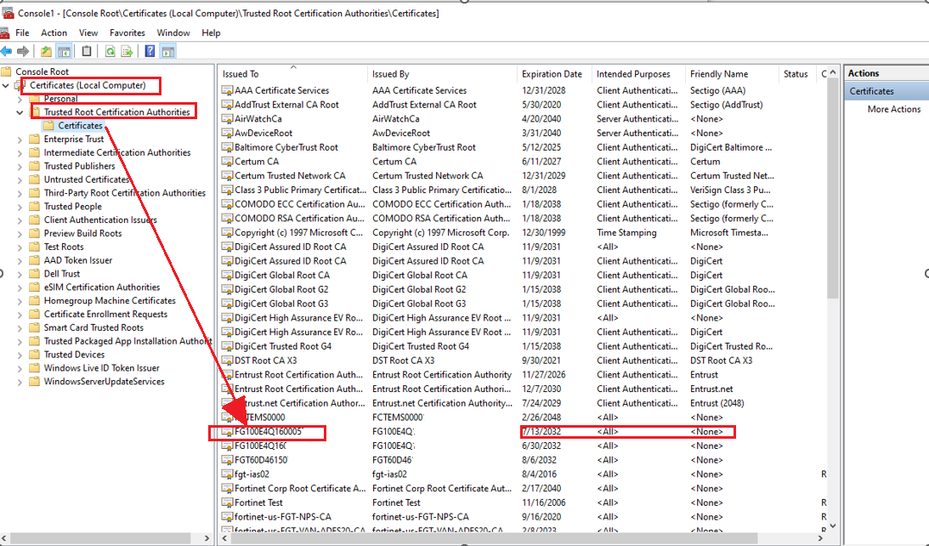Click the Refresh toolbar icon
This screenshot has height=546, width=929.
108,51
